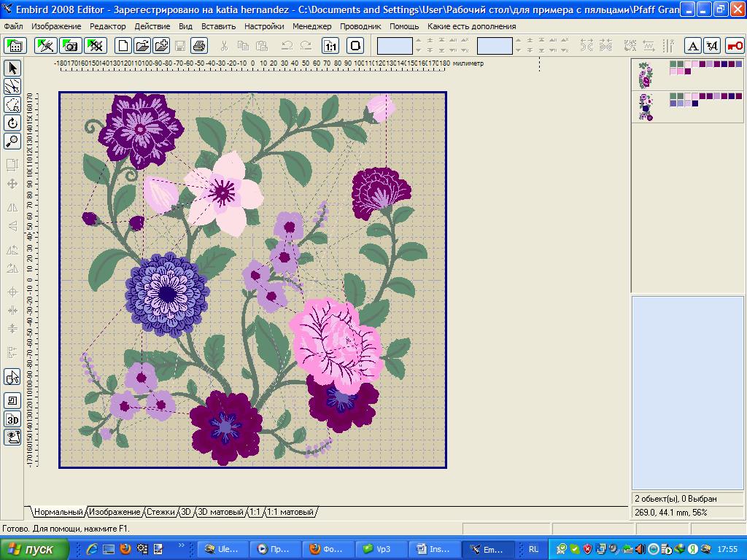
Task: Activate the freehand lasso selection tool
Action: point(12,105)
